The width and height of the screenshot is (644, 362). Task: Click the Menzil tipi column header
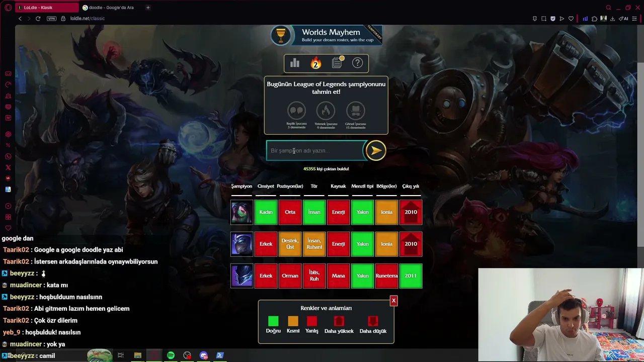[x=362, y=186]
